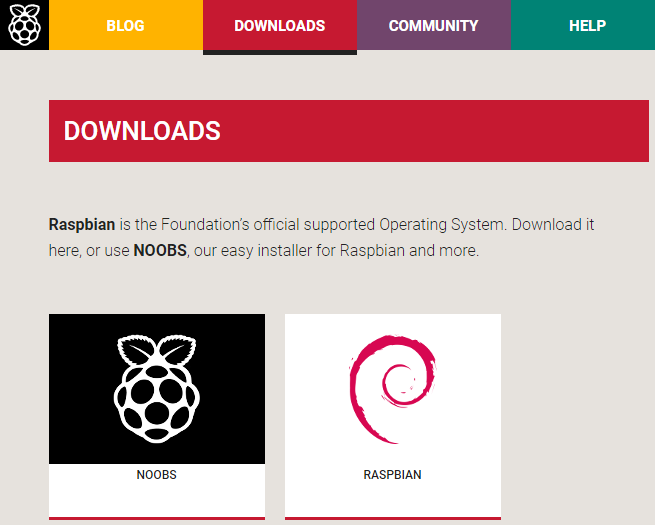Image resolution: width=655 pixels, height=525 pixels.
Task: Click the Raspbian Debian swirl thumbnail
Action: (x=393, y=389)
